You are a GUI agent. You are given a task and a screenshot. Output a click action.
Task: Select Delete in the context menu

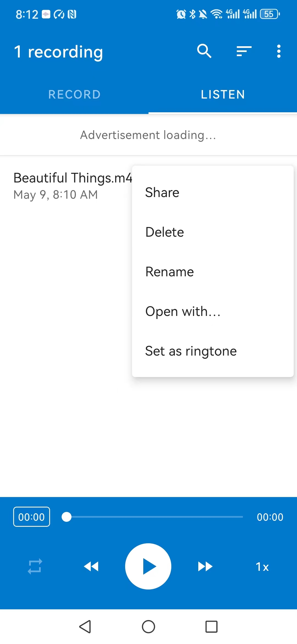[165, 232]
